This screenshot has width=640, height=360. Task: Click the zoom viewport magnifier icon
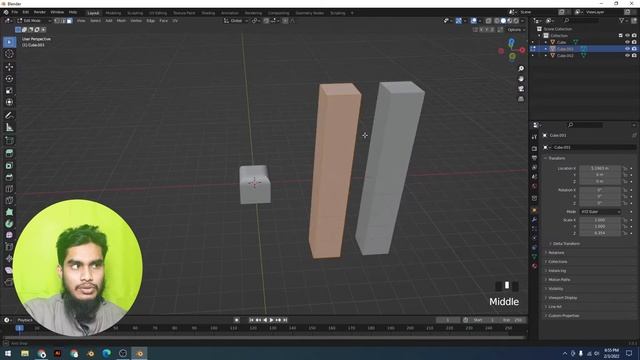tap(521, 69)
